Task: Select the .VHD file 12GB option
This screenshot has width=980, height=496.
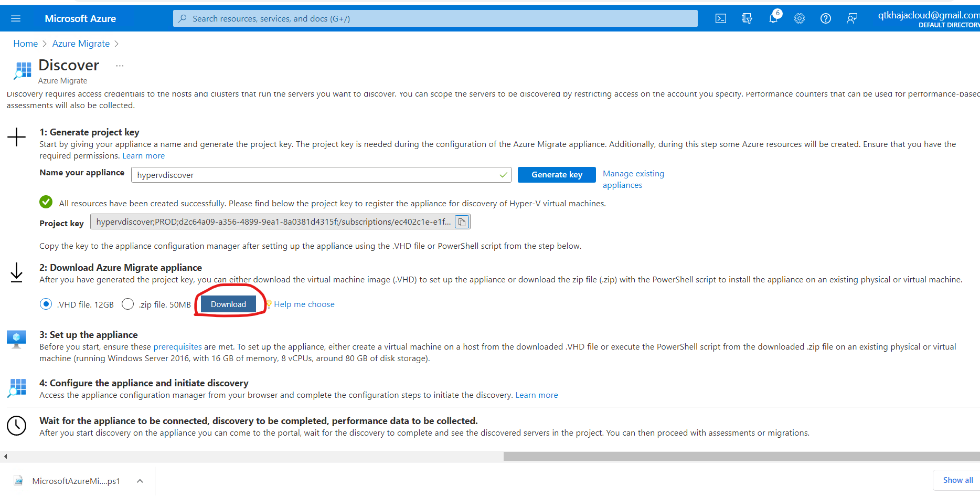Action: point(46,304)
